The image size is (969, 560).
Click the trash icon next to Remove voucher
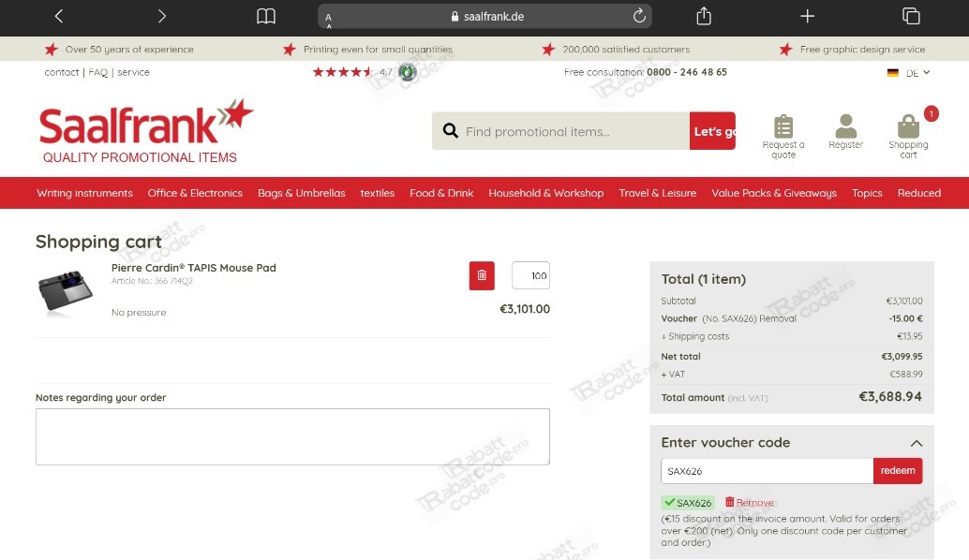(729, 502)
